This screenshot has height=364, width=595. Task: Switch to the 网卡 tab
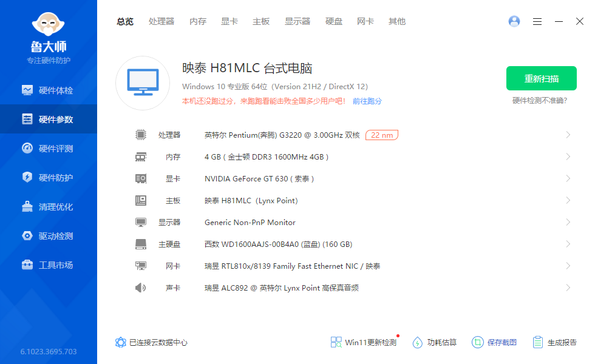[365, 22]
